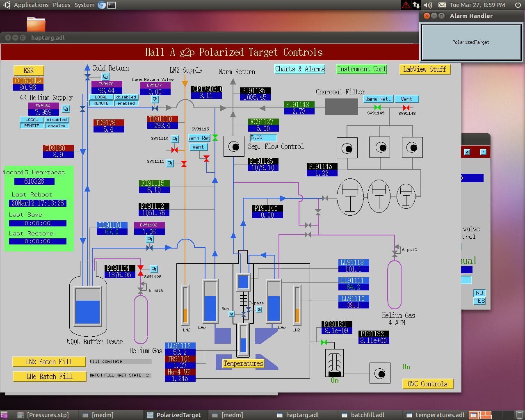525x420 pixels.
Task: Open the control icon above SV91108 label
Action: pos(154,269)
